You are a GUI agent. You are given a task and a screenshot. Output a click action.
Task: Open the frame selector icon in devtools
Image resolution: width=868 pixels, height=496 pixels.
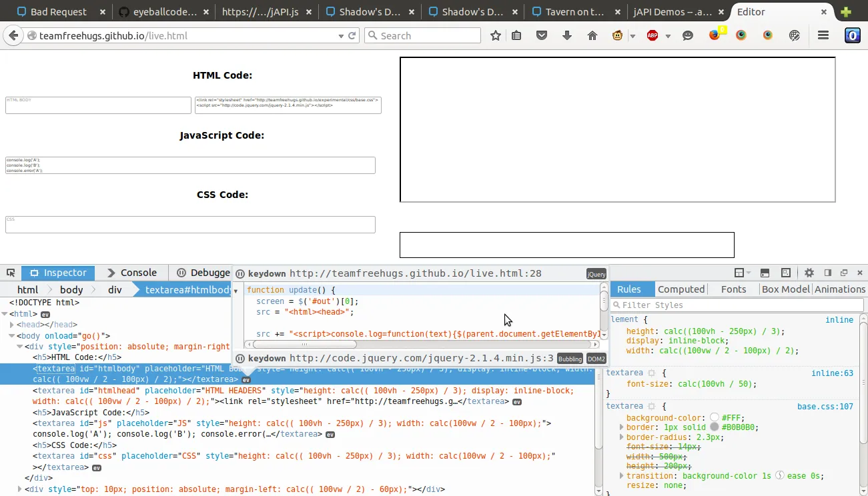click(739, 273)
